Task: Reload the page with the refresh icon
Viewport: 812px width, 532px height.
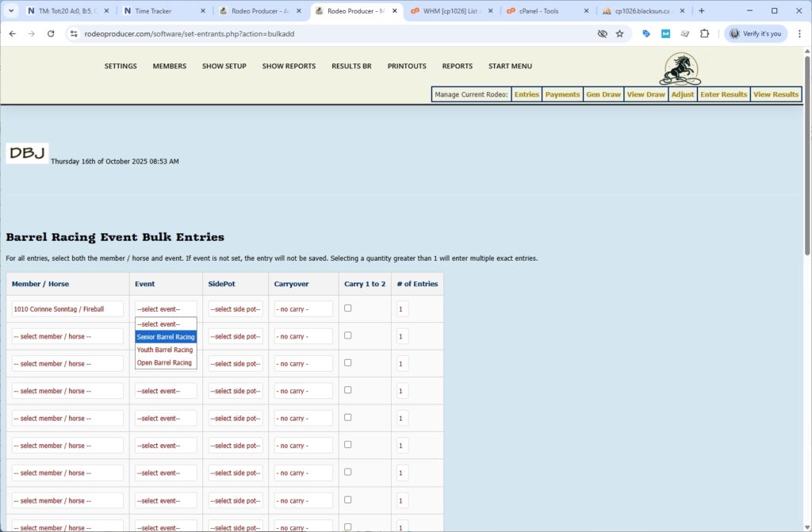Action: 50,34
